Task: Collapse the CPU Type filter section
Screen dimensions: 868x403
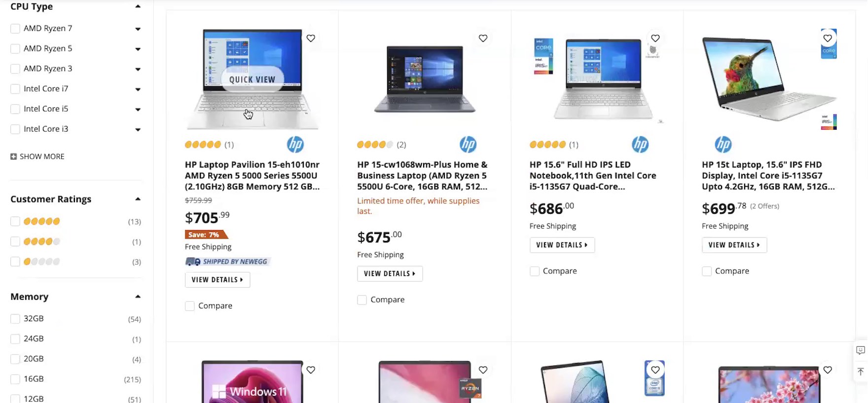Action: point(138,6)
